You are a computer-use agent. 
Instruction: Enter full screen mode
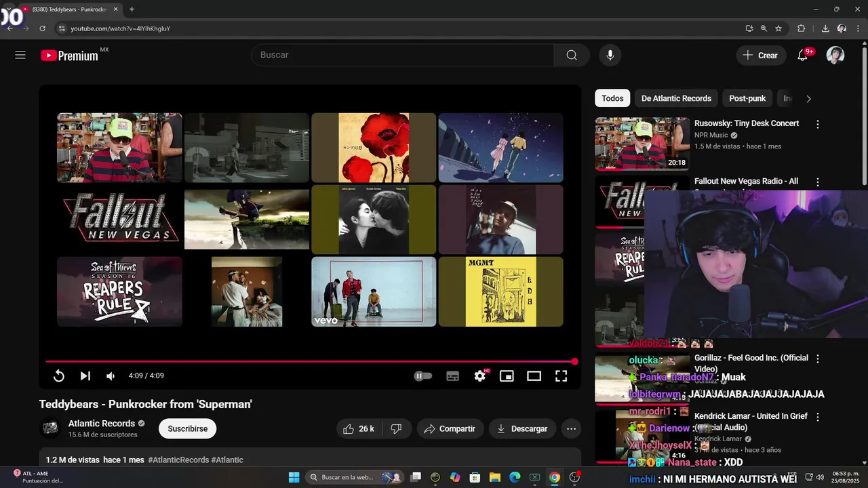pyautogui.click(x=561, y=376)
